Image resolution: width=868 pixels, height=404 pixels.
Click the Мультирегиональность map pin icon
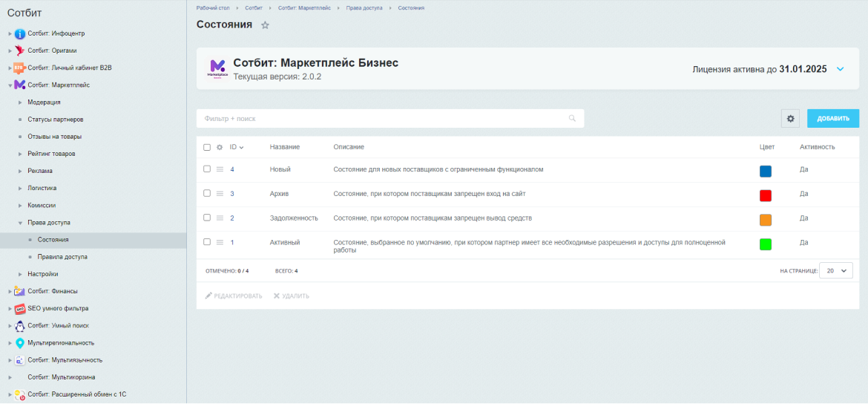pyautogui.click(x=20, y=342)
